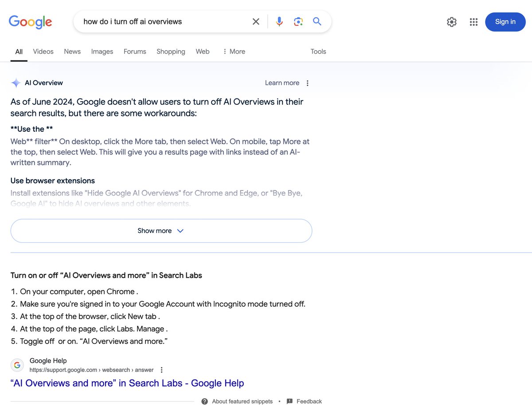
Task: Click the featured snippet heading about Search Labs
Action: point(106,275)
